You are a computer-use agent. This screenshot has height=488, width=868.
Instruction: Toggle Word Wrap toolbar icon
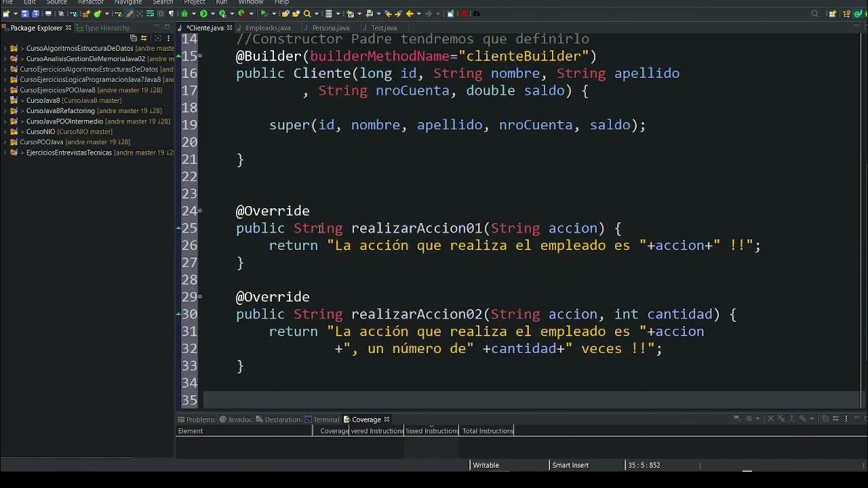click(x=150, y=14)
